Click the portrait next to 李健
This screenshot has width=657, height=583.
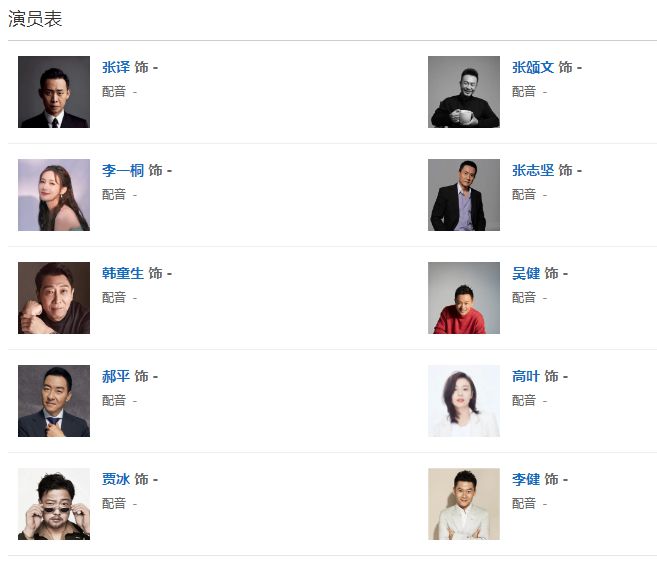pos(464,504)
